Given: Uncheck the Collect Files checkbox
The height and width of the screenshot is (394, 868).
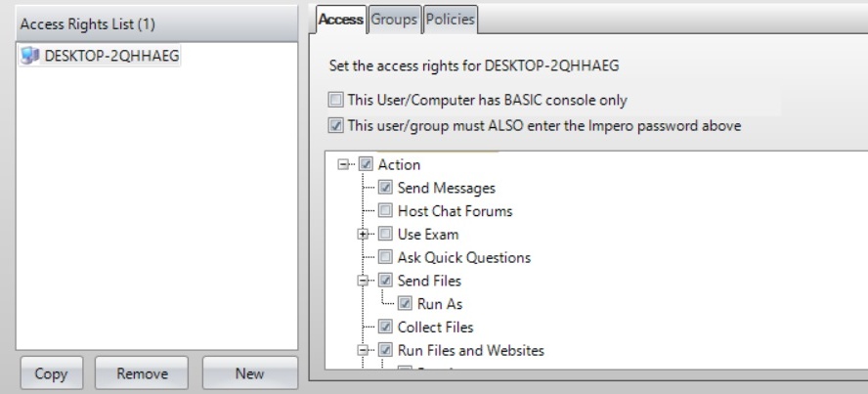Looking at the screenshot, I should tap(386, 328).
